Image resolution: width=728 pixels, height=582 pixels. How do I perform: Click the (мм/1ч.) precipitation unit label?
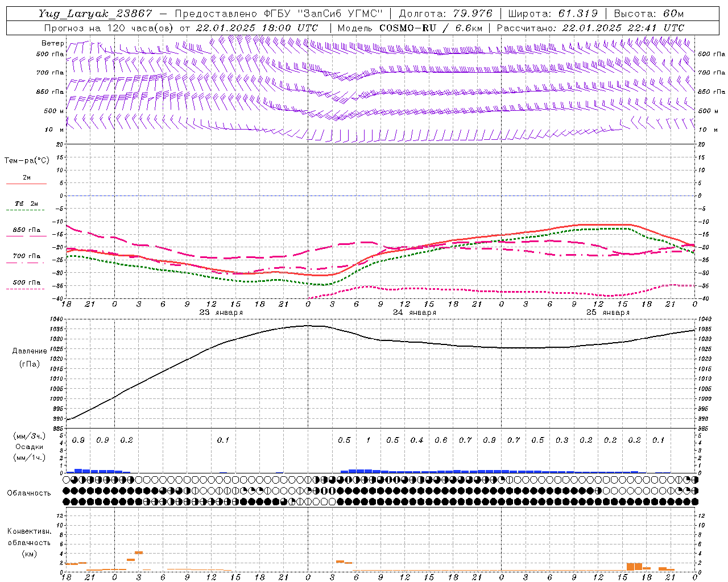(30, 458)
